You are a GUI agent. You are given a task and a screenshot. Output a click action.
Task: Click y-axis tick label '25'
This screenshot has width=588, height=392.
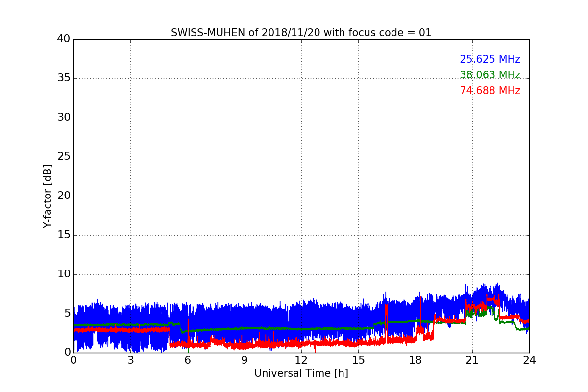[x=64, y=157]
